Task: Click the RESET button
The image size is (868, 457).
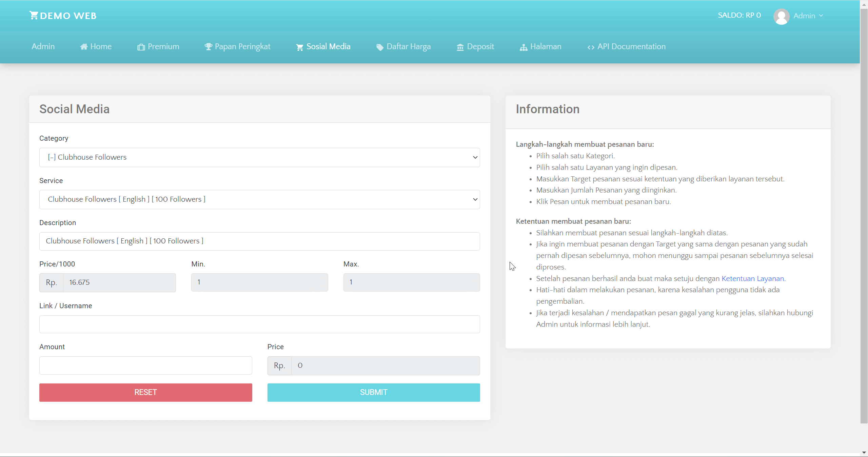Action: [x=145, y=392]
